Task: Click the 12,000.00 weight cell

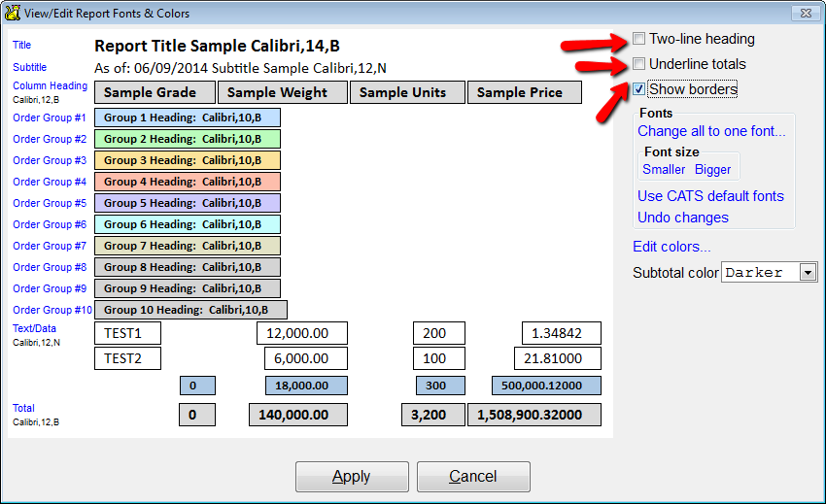Action: pyautogui.click(x=302, y=333)
